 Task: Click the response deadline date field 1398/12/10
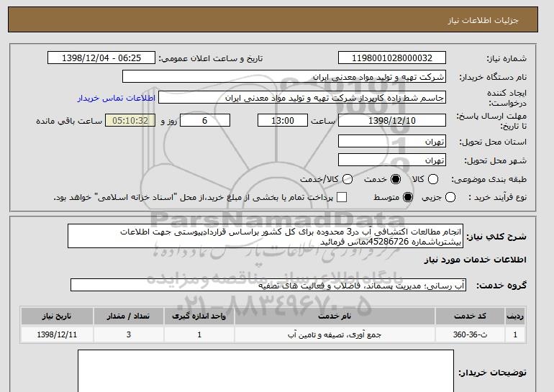pos(392,120)
